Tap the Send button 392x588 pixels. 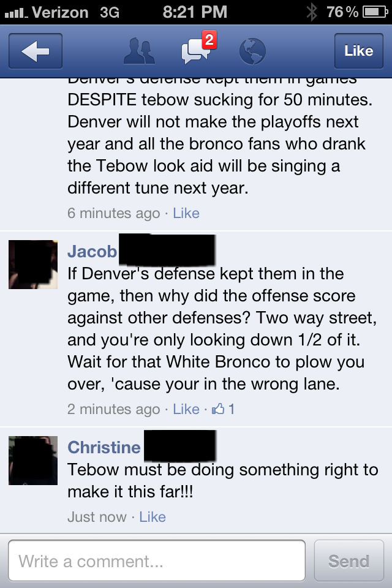click(x=349, y=560)
